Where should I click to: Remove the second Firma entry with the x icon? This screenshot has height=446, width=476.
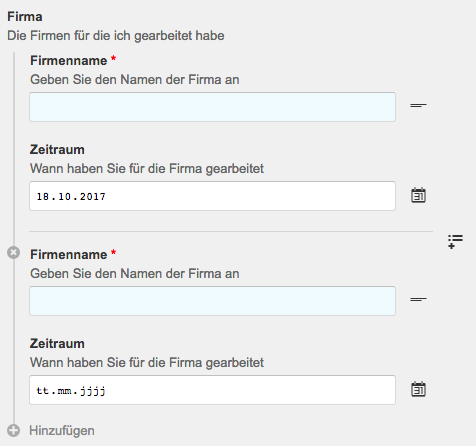click(13, 253)
